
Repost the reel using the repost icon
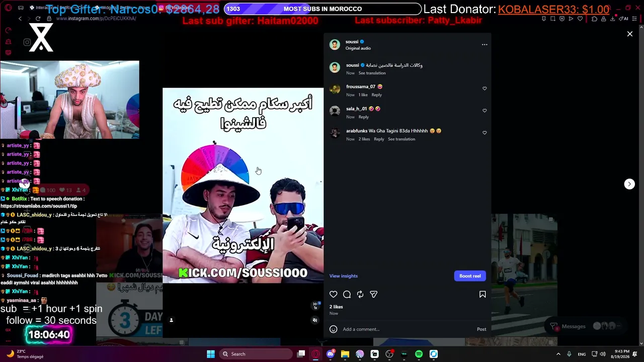coord(360,295)
